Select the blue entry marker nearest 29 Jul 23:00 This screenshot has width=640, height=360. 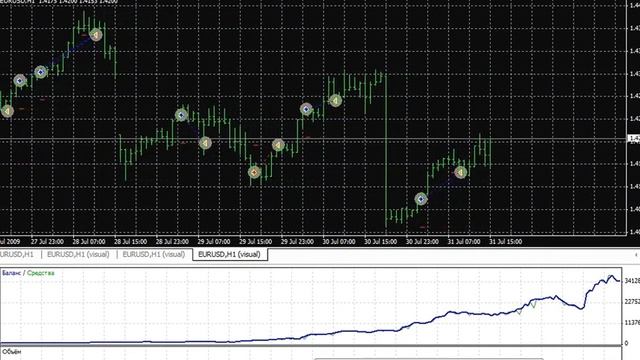[x=306, y=109]
